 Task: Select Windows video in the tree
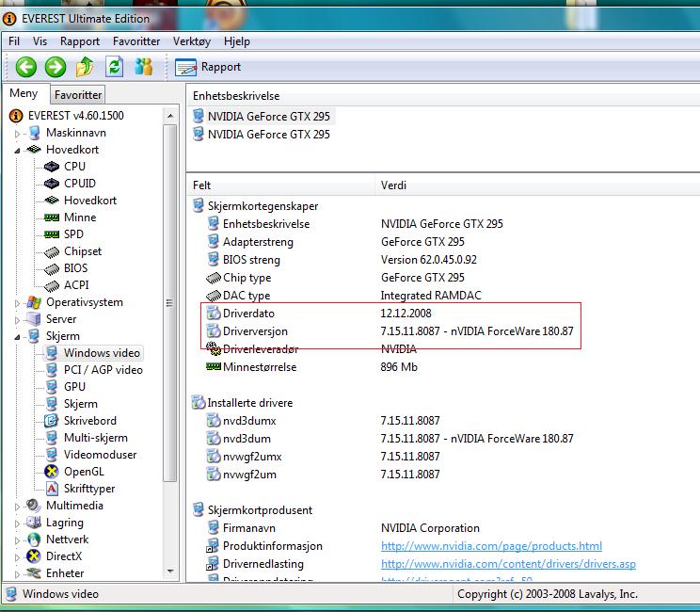click(102, 353)
